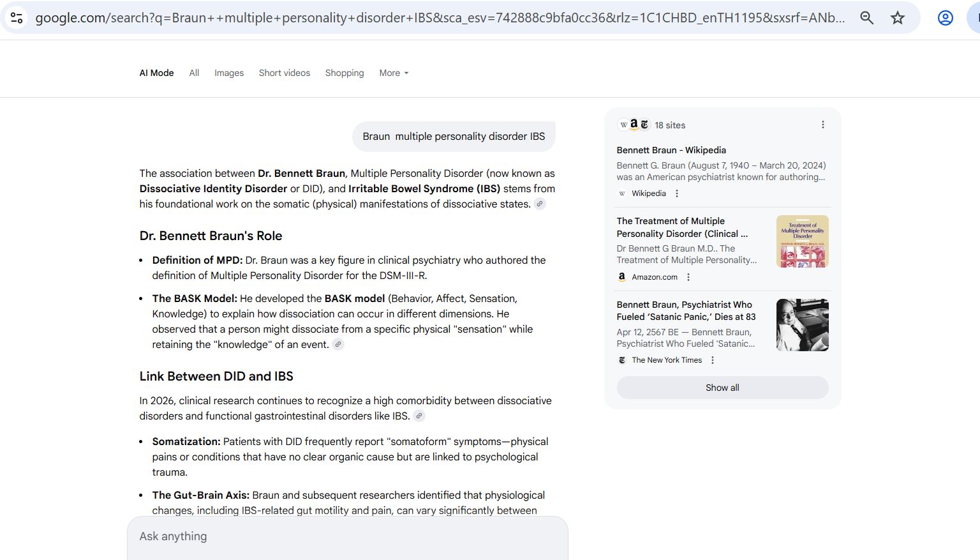Expand the More search filters dropdown
This screenshot has height=560, width=980.
393,73
